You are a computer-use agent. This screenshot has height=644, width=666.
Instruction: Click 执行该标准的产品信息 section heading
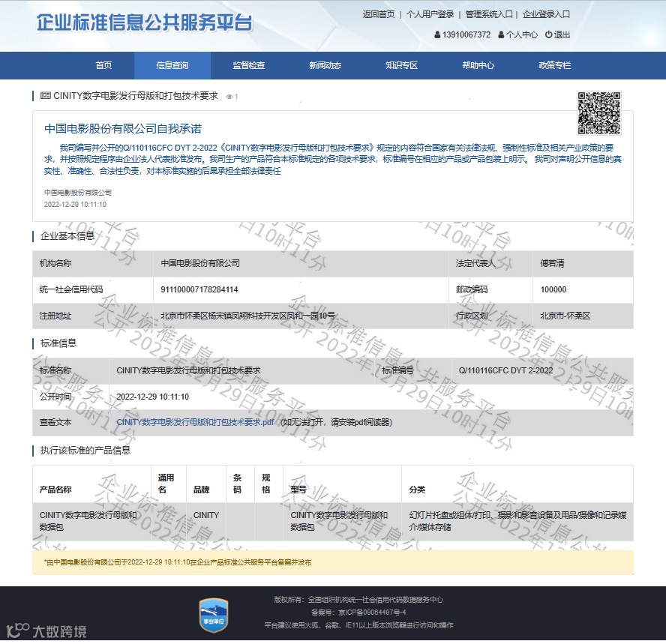[x=85, y=451]
